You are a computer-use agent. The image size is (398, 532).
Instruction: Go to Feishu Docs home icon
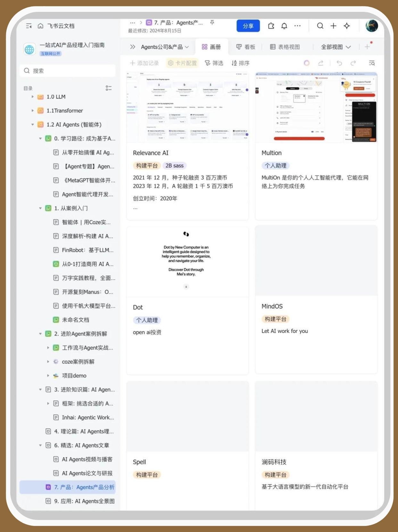click(x=40, y=26)
